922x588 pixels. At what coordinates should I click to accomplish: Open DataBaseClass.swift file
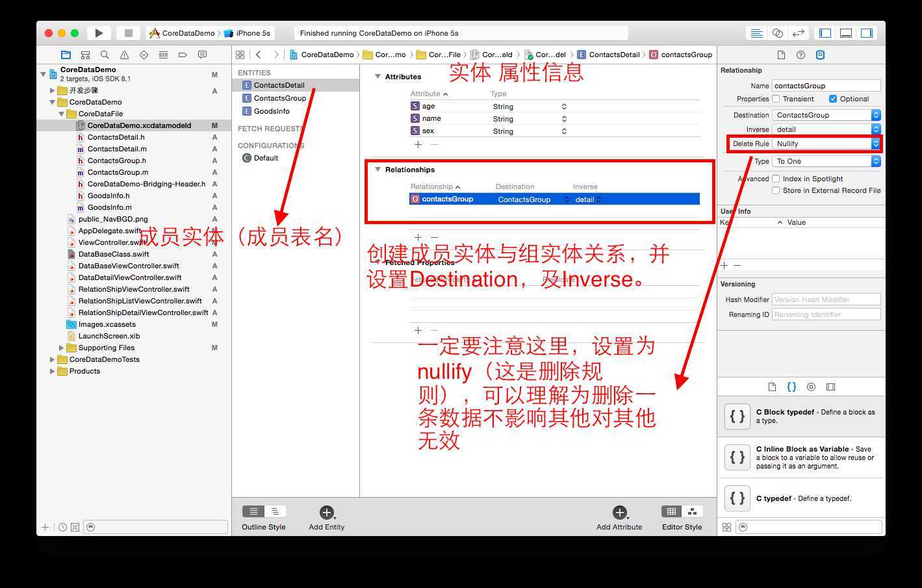114,254
